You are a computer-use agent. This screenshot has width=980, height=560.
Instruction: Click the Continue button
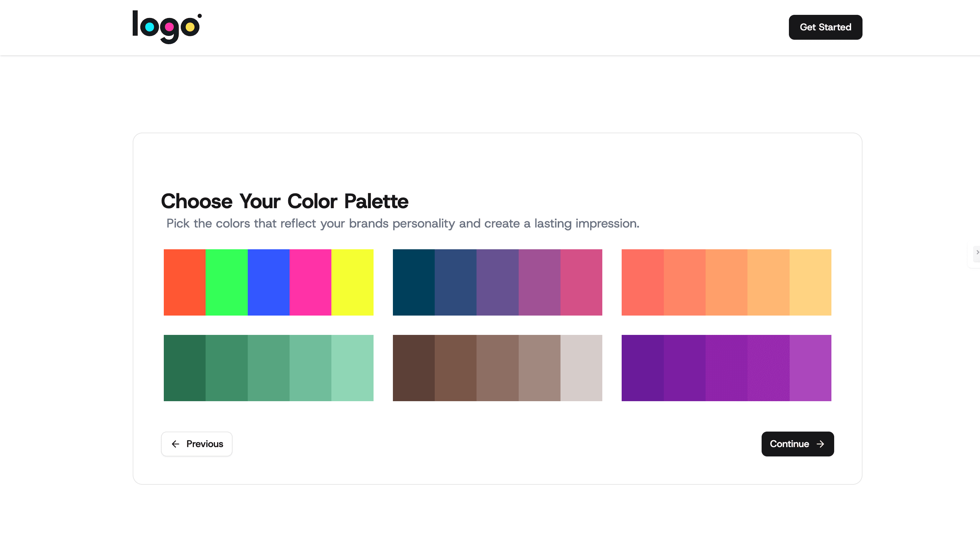797,444
